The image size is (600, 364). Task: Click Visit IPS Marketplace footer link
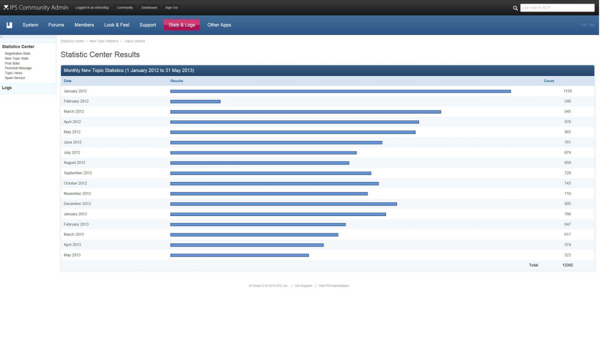tap(333, 286)
